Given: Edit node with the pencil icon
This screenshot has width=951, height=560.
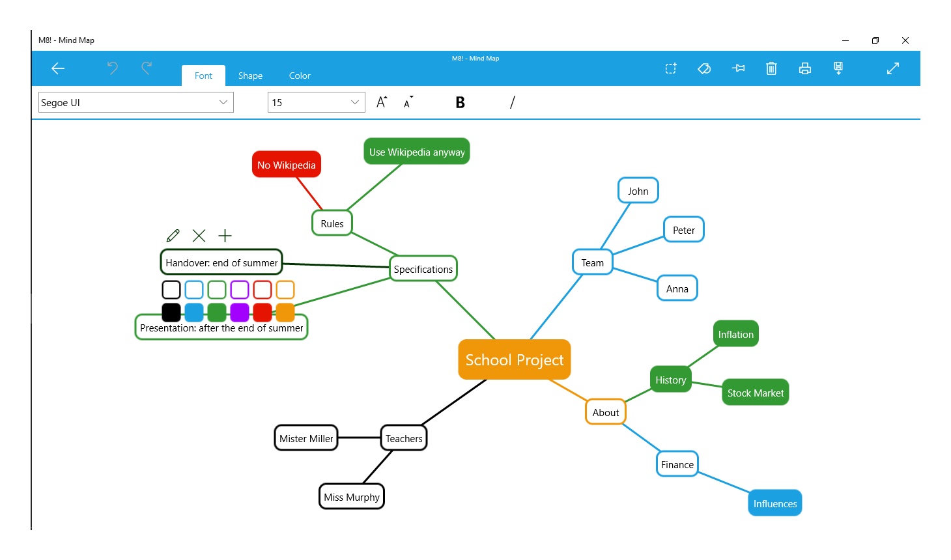Looking at the screenshot, I should pos(173,236).
